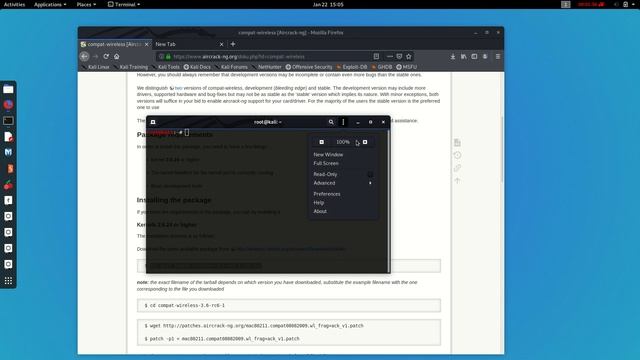Expand the Advanced submenu
This screenshot has width=640, height=360.
click(342, 183)
